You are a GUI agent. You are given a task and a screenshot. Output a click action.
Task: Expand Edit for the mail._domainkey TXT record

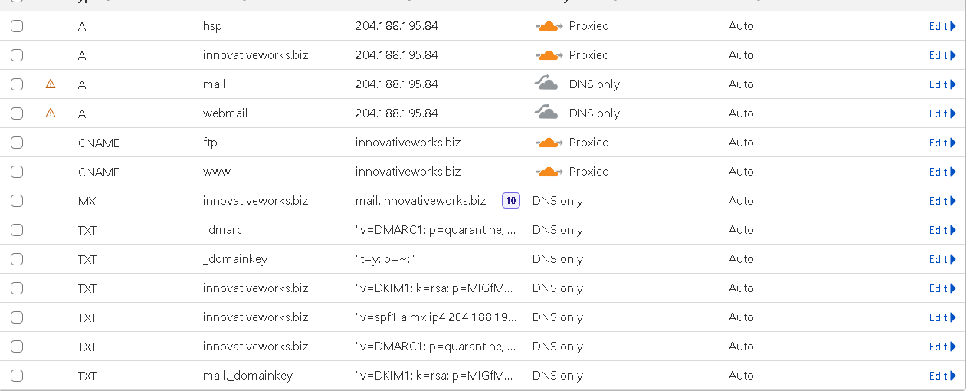pyautogui.click(x=942, y=376)
